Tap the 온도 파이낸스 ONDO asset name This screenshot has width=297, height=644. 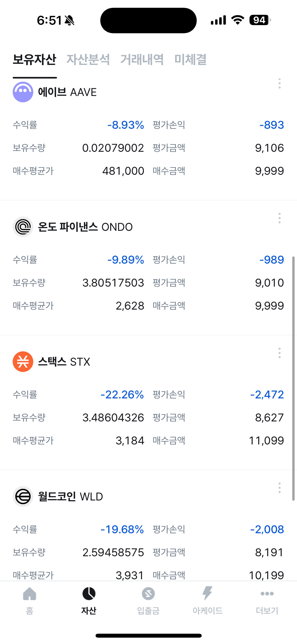pos(85,227)
